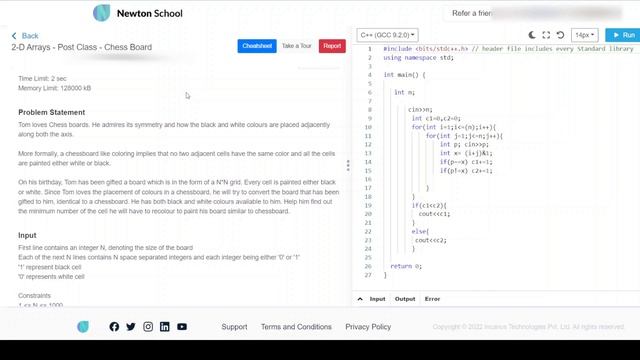
Task: Click code line with cout<<c1
Action: click(x=434, y=214)
